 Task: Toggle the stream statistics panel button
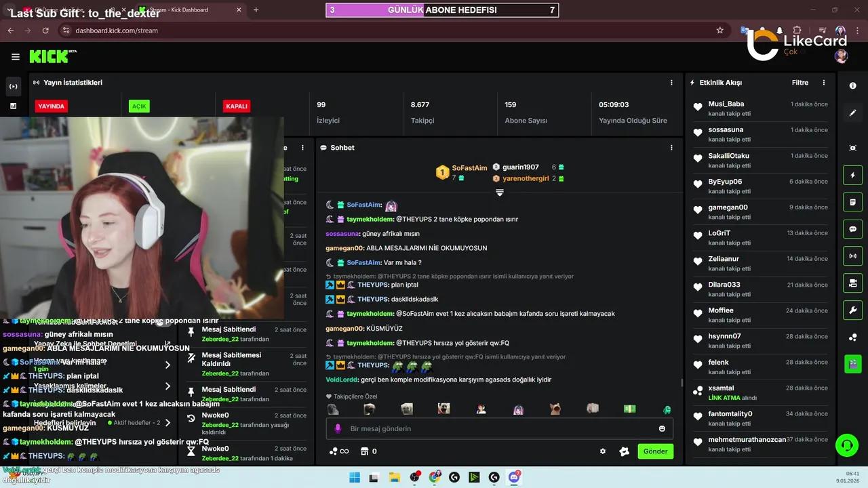(853, 256)
